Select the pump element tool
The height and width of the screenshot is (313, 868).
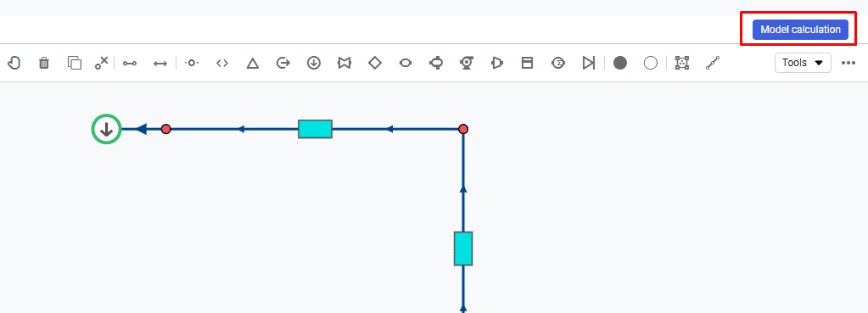click(466, 63)
